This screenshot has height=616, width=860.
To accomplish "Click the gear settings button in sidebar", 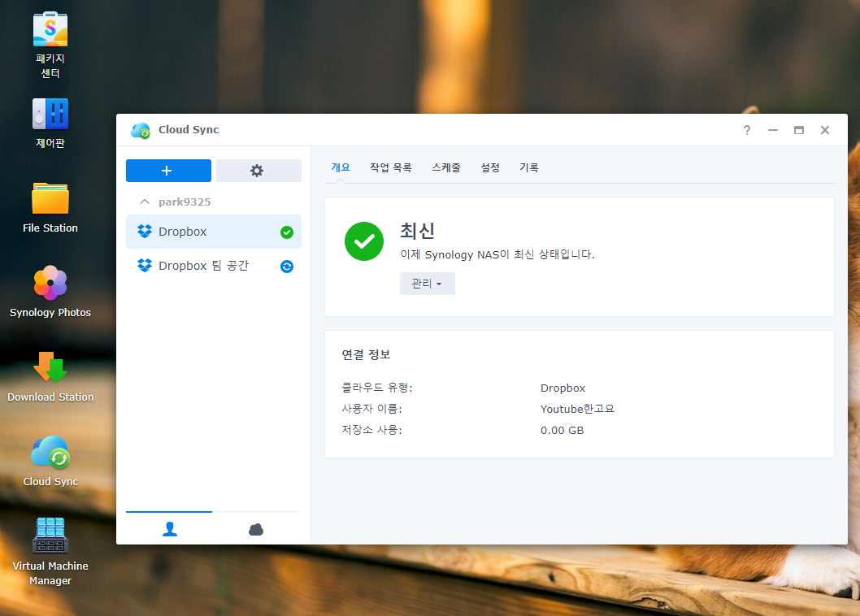I will [x=258, y=171].
